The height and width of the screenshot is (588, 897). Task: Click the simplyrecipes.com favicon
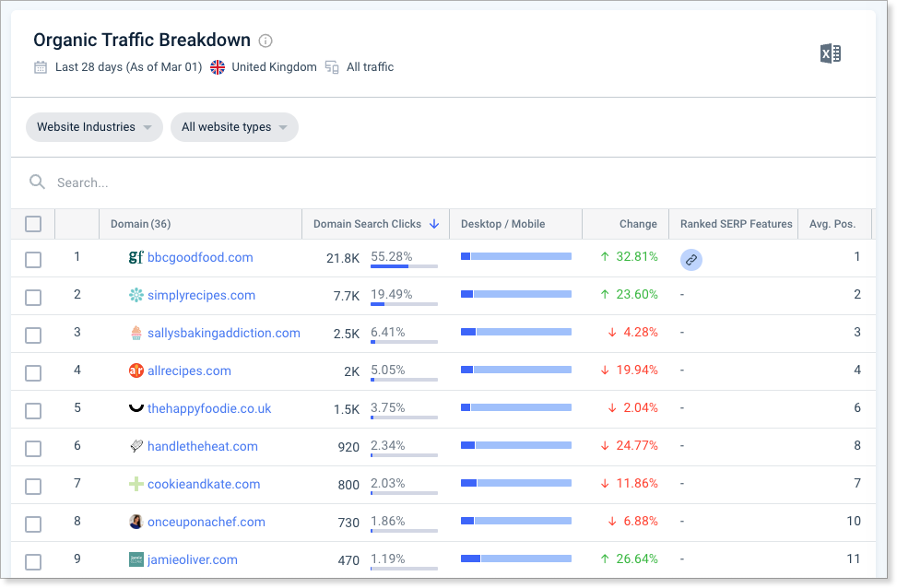(136, 295)
